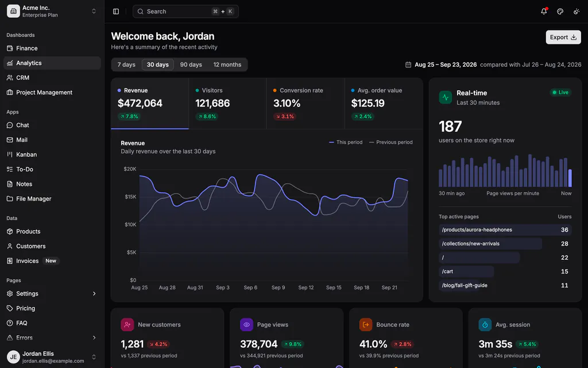Click the Settings gear icon

click(10, 294)
